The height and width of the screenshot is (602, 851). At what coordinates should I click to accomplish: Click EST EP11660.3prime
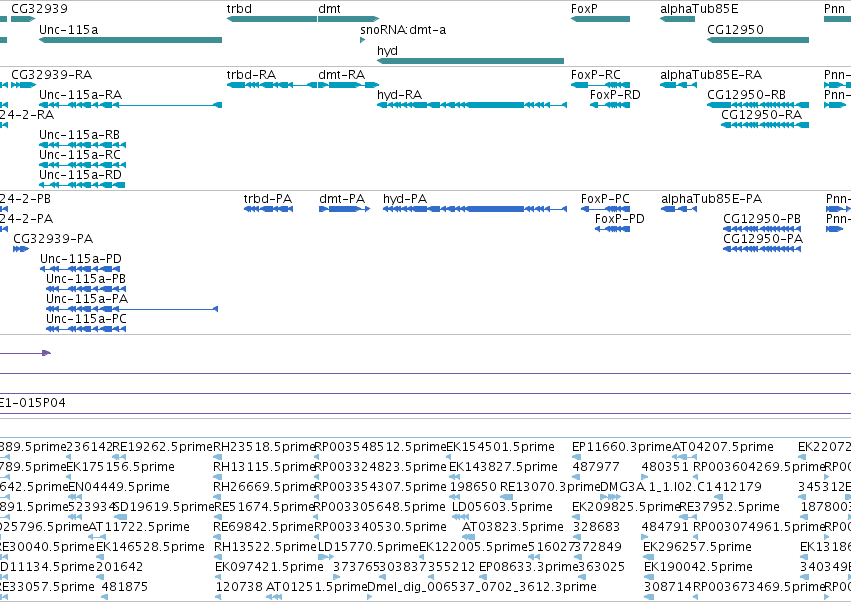pyautogui.click(x=622, y=447)
